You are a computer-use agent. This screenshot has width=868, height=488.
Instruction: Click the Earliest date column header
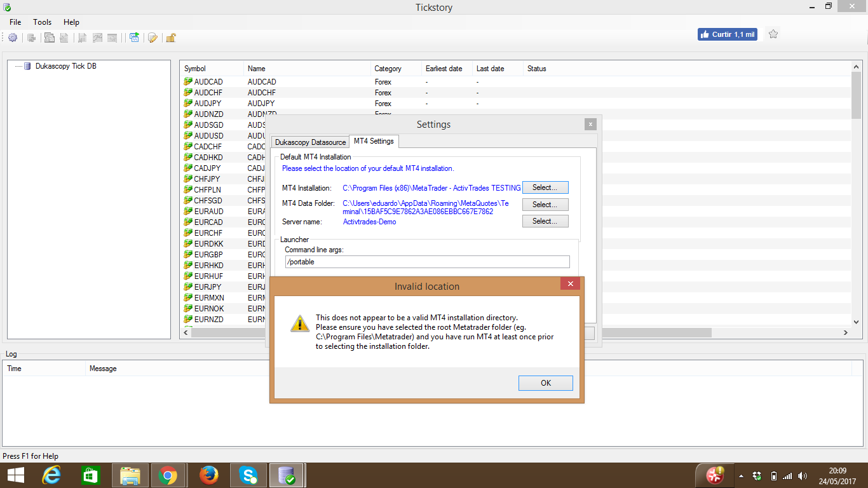447,69
